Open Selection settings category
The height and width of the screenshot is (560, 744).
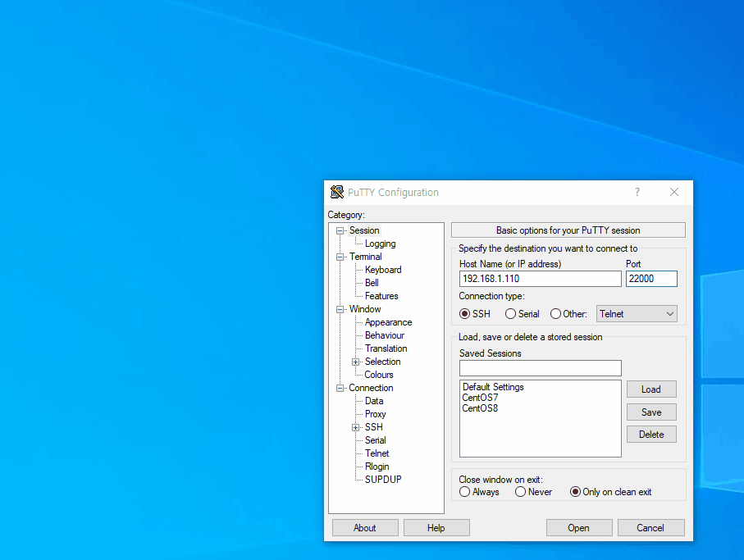click(382, 362)
